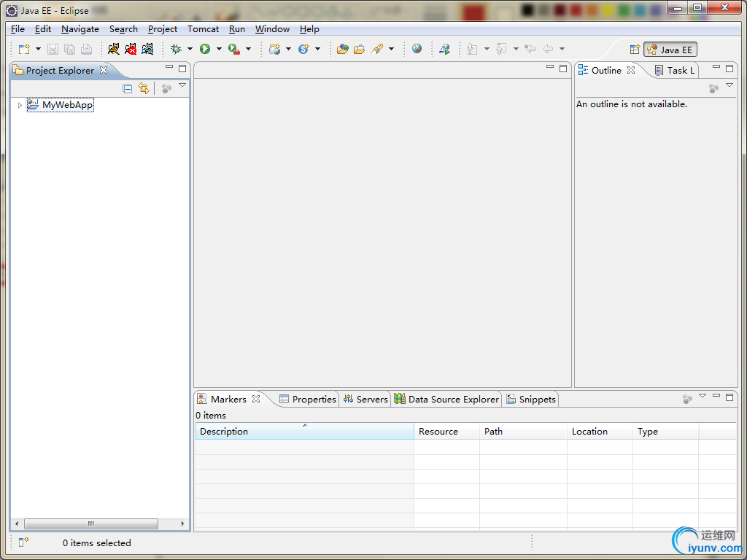This screenshot has height=560, width=747.
Task: Open the External Tools dropdown arrow
Action: pos(248,49)
